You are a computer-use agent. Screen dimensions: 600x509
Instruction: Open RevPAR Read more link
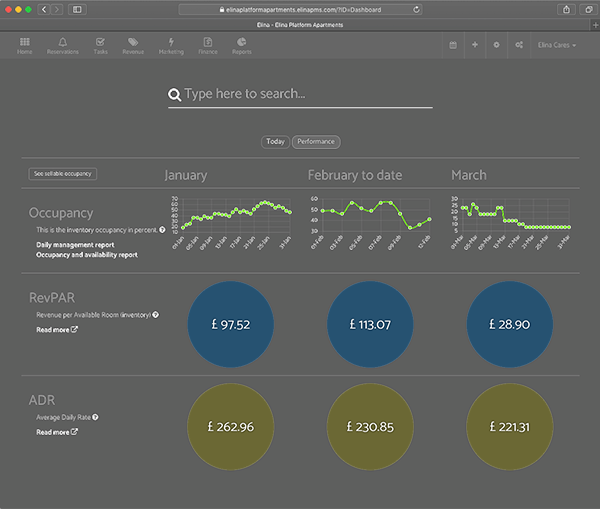click(57, 330)
